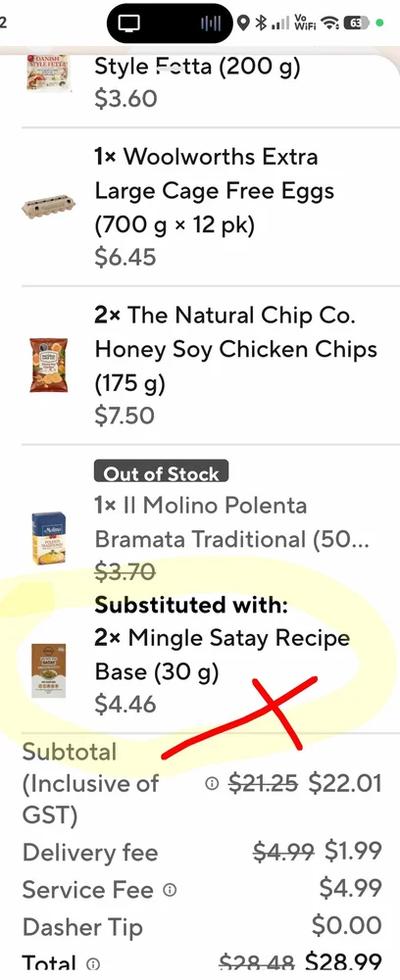This screenshot has width=400, height=980.
Task: Select Woolworths Extra Large Cage Free Eggs item
Action: coord(200,207)
